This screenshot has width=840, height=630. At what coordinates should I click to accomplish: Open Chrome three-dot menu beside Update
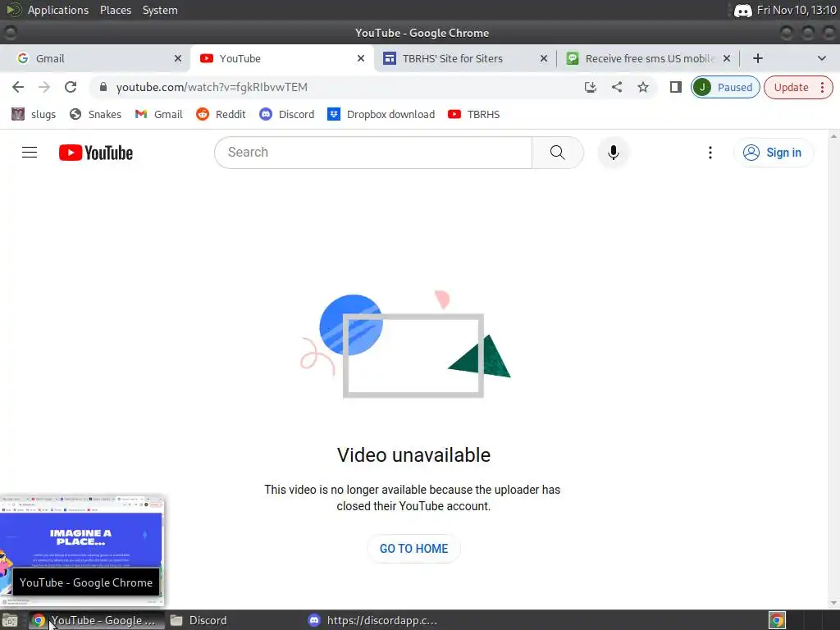(x=822, y=87)
